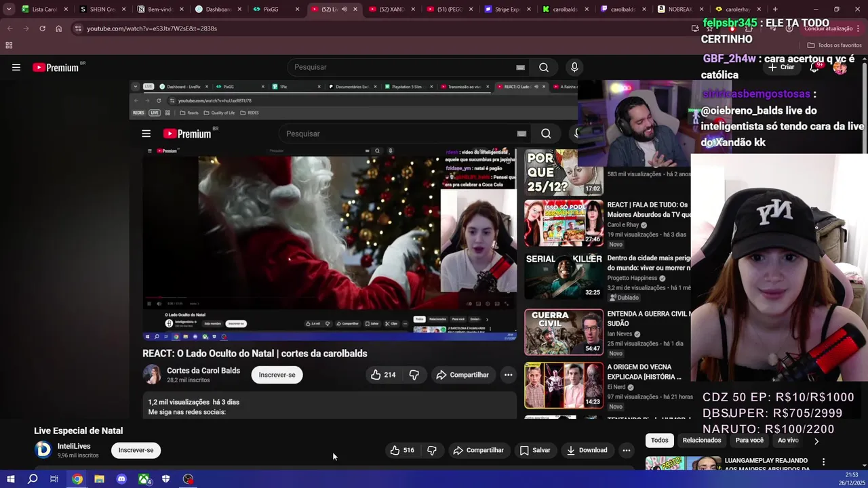Open Xbox app from taskbar
The height and width of the screenshot is (488, 868).
144,479
